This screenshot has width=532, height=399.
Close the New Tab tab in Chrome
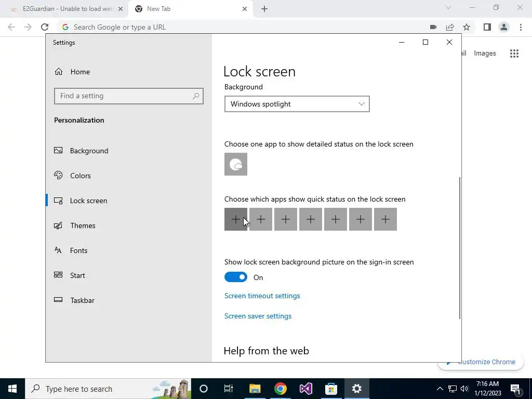click(x=245, y=9)
